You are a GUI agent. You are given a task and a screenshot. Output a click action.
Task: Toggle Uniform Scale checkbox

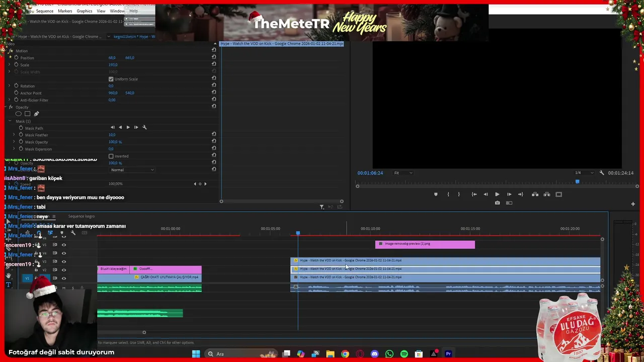coord(111,79)
